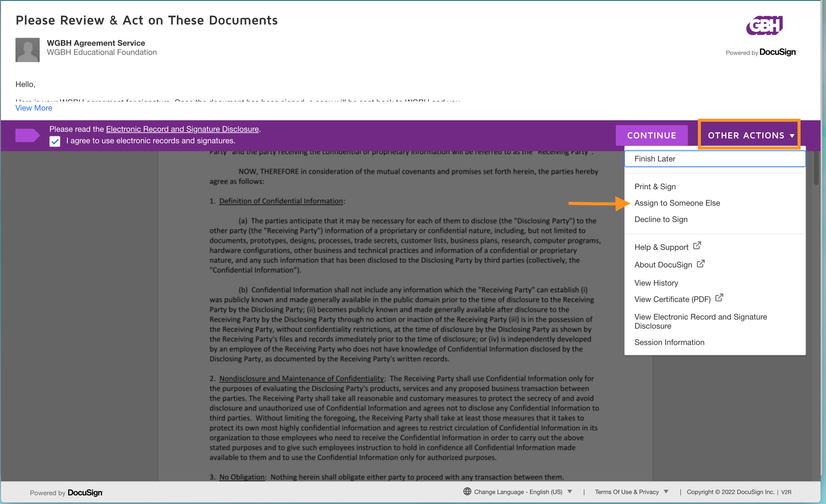This screenshot has height=504, width=826.
Task: Click the sender avatar image
Action: (28, 50)
